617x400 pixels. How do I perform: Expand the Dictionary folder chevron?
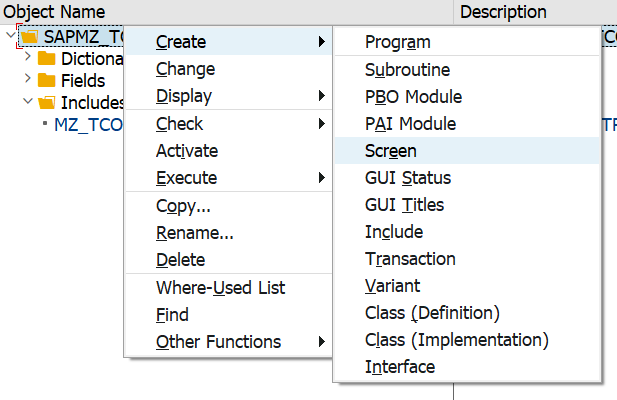pyautogui.click(x=28, y=56)
